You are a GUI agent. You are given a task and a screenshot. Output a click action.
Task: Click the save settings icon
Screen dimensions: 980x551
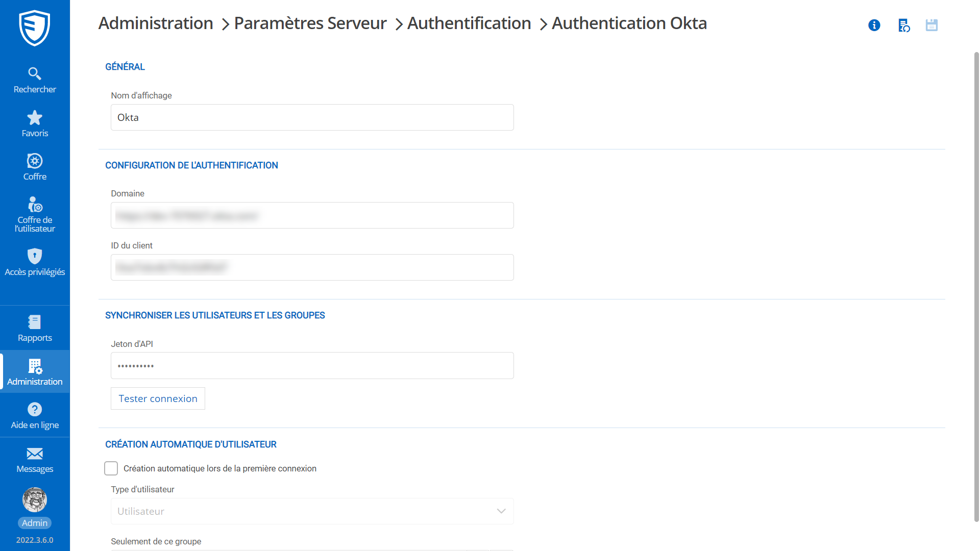932,25
